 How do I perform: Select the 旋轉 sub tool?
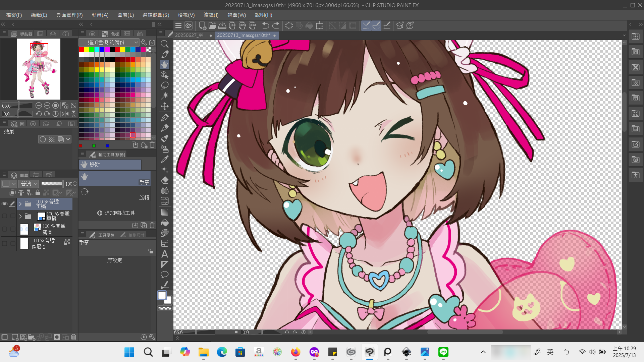(x=115, y=194)
